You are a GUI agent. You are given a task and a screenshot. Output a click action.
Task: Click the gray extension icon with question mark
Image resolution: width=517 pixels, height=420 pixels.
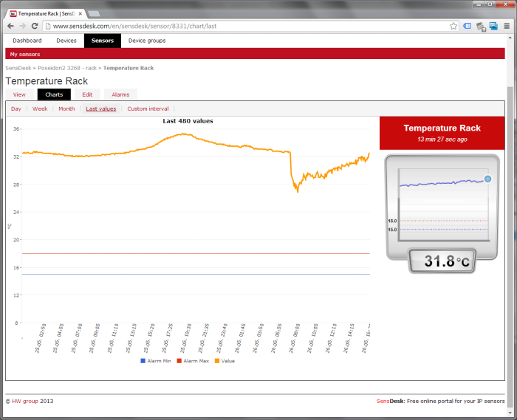(480, 26)
